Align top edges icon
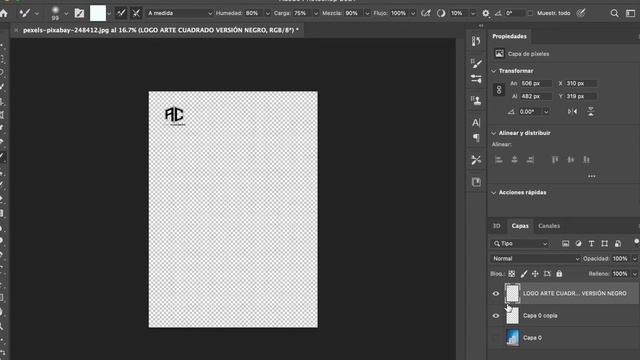 coord(555,160)
